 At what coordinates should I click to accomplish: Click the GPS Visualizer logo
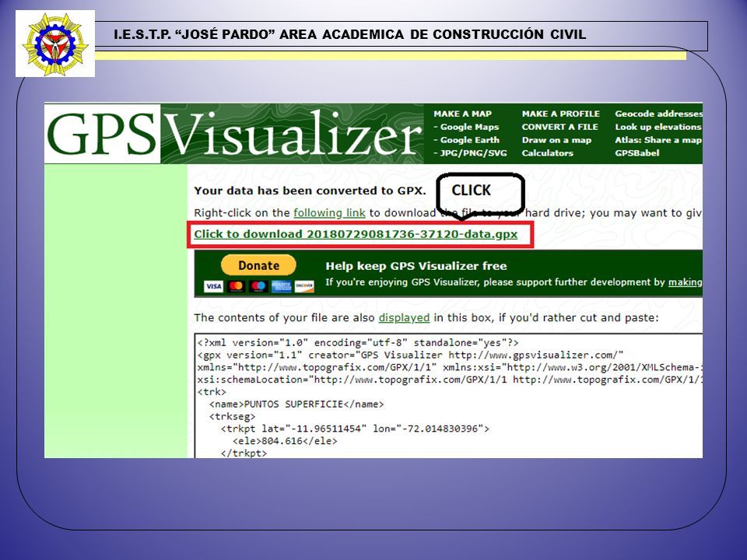tap(234, 134)
